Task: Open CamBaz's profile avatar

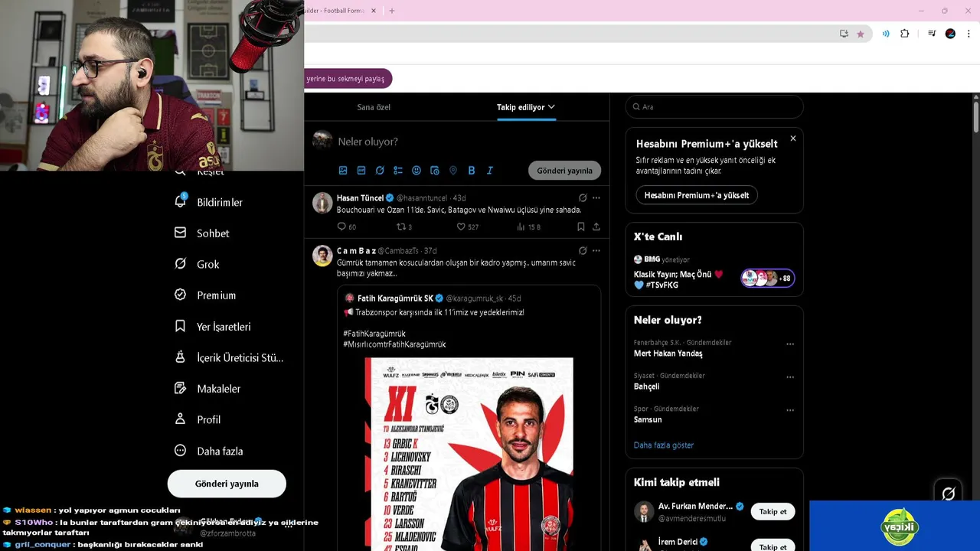Action: pos(322,256)
